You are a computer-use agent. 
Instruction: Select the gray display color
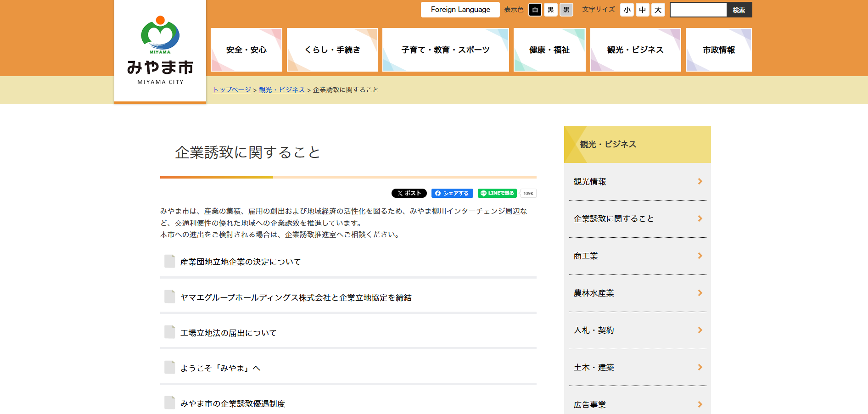pyautogui.click(x=566, y=10)
